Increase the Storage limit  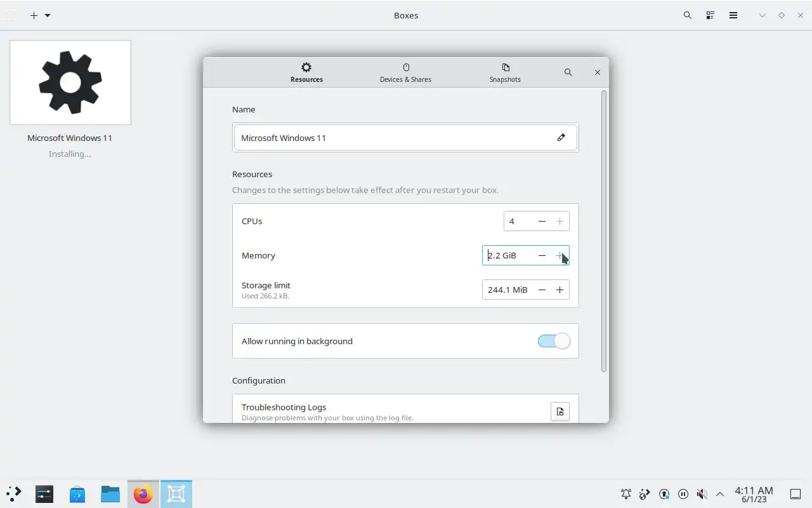[560, 290]
